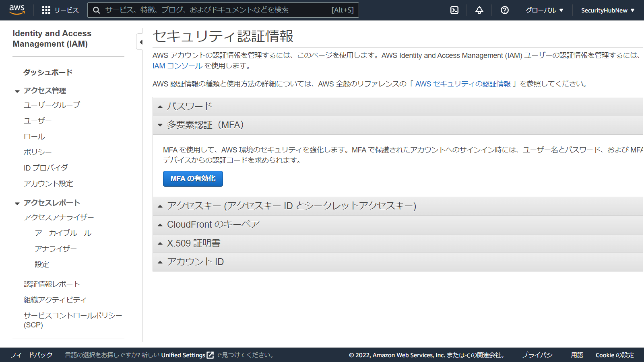
Task: Open the help question mark icon
Action: (x=504, y=10)
